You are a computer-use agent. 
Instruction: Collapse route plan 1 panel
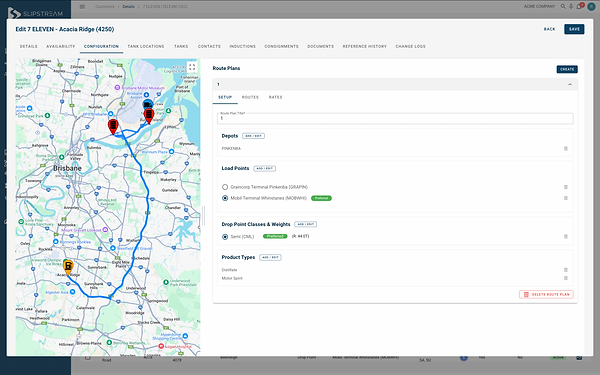(x=570, y=85)
